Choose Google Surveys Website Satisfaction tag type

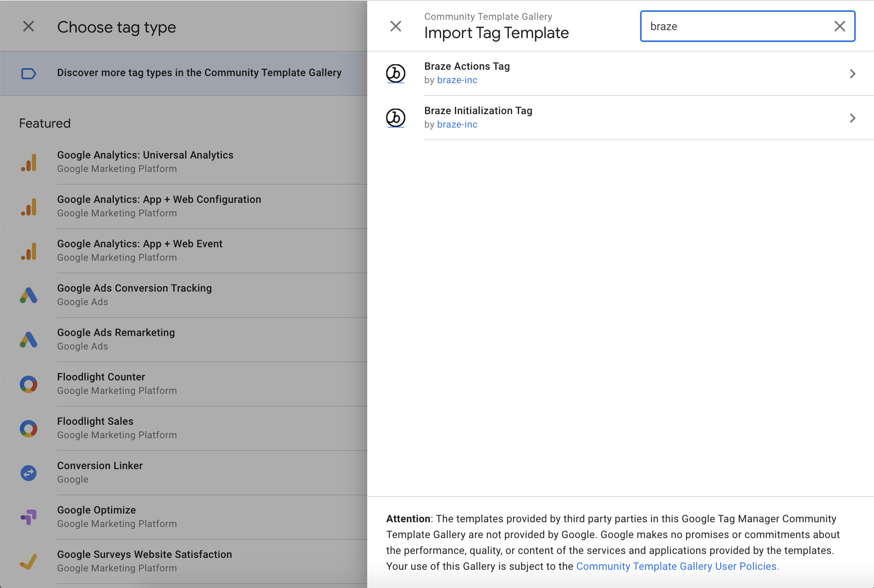coord(184,561)
